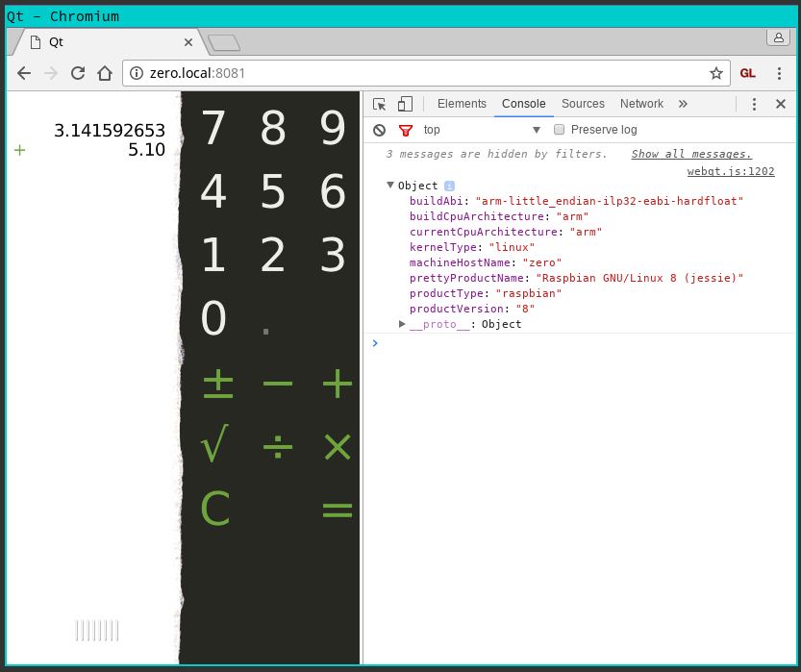The height and width of the screenshot is (672, 801).
Task: Open the DevTools three-dot customize menu
Action: (754, 104)
